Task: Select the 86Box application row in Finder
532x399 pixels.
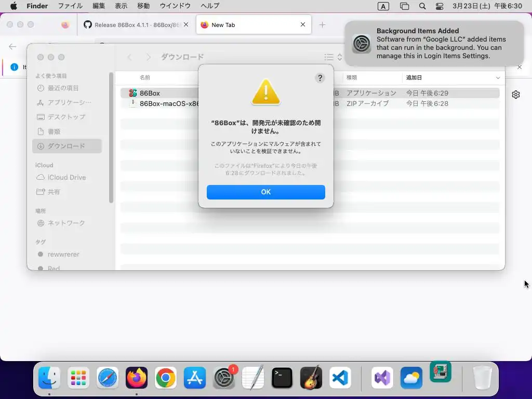Action: click(310, 93)
